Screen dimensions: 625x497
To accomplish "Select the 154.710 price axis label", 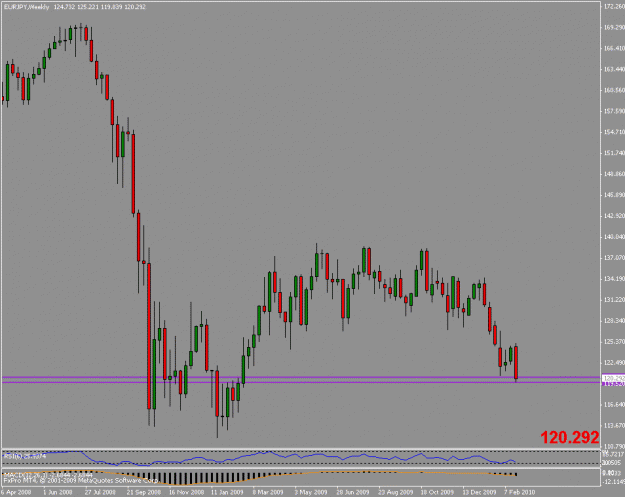I will [614, 132].
